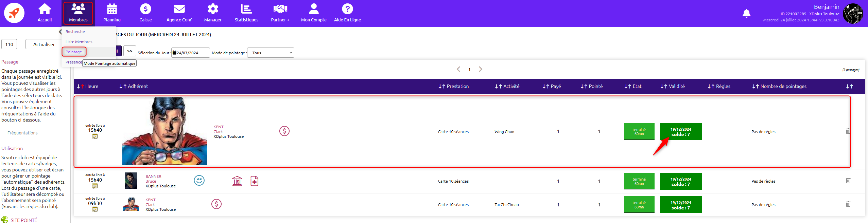Delete the Tai Chi Chuan passage with trash icon

(x=848, y=204)
